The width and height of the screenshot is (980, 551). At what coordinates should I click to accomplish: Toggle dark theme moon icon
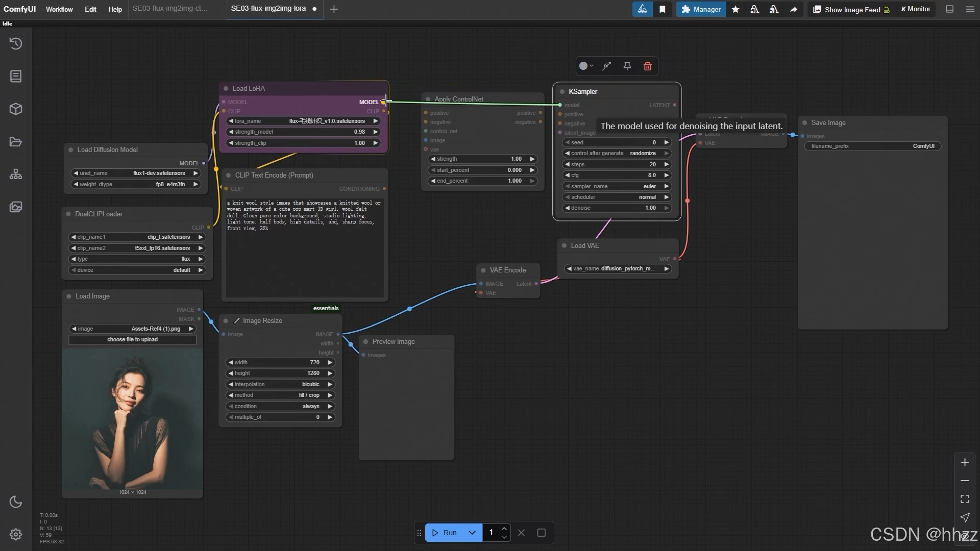coord(16,502)
